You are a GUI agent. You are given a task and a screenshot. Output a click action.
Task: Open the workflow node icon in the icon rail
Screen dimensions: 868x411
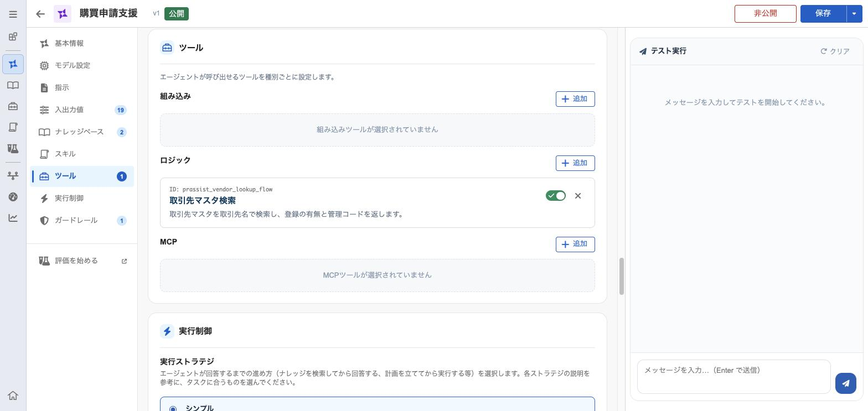tap(13, 176)
